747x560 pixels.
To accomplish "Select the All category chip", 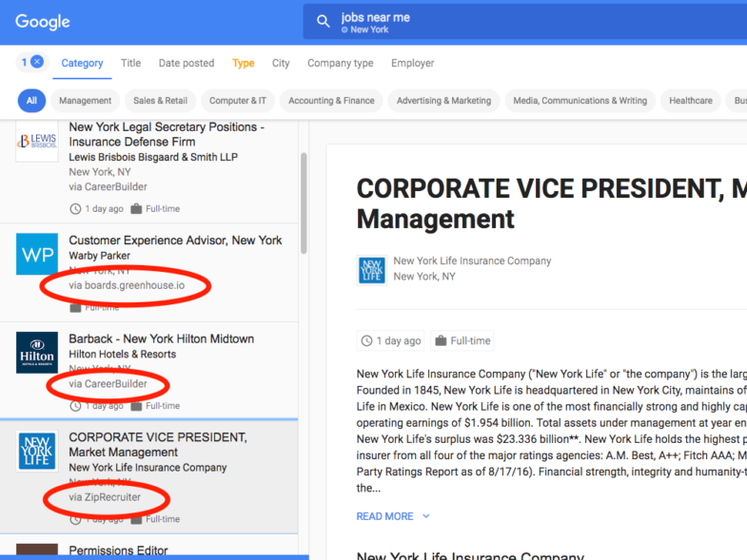I will pyautogui.click(x=31, y=101).
